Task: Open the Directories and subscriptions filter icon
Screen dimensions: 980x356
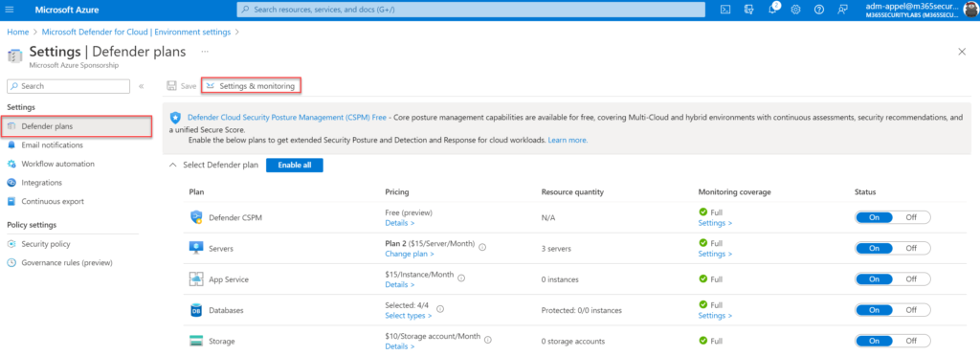Action: (748, 10)
